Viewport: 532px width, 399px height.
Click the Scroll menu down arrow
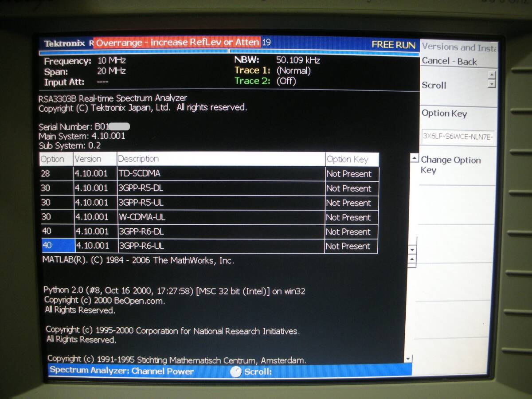[x=491, y=83]
